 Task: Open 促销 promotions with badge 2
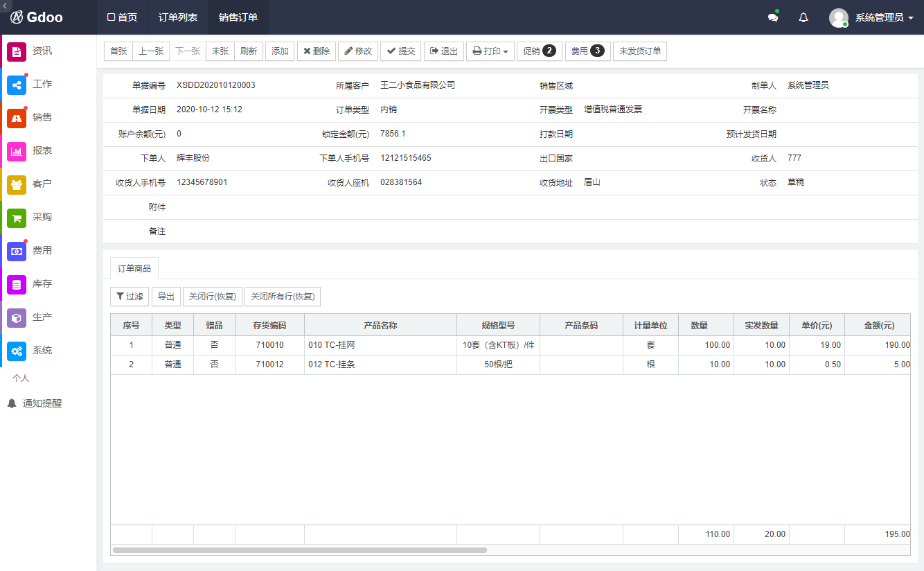pyautogui.click(x=539, y=51)
